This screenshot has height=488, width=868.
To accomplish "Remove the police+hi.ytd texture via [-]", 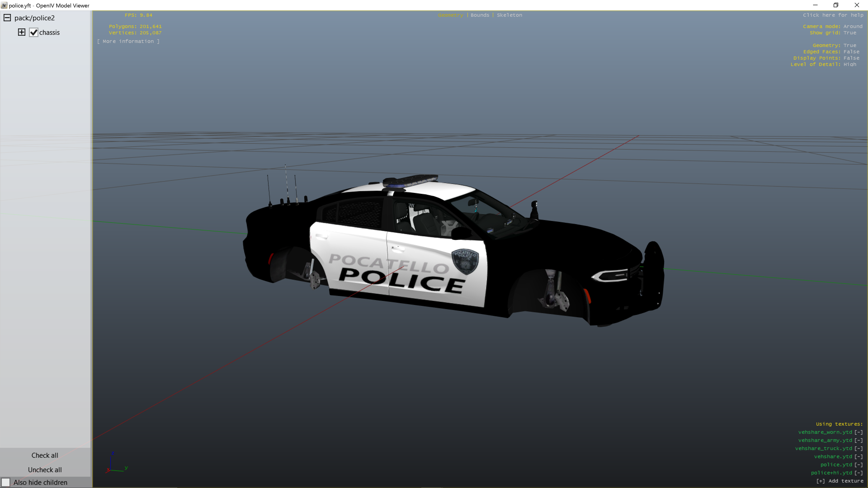I will point(858,472).
